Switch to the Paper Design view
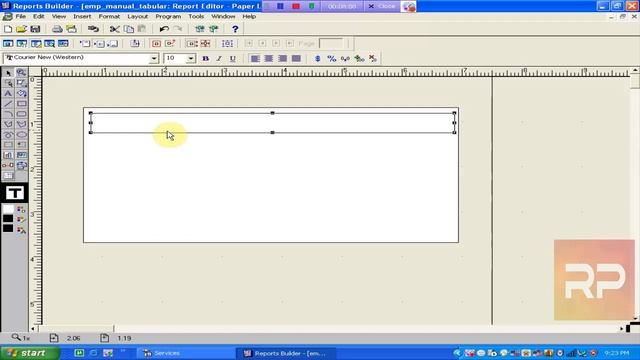 (x=49, y=43)
